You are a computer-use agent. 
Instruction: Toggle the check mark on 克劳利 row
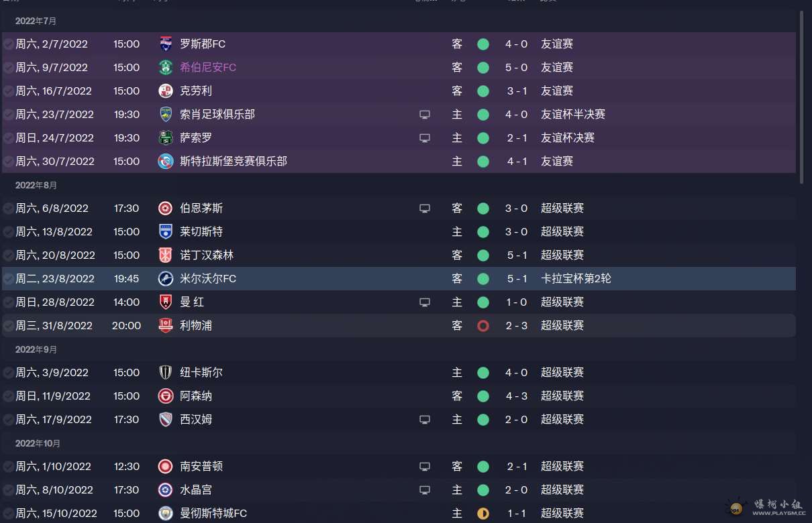click(x=8, y=91)
